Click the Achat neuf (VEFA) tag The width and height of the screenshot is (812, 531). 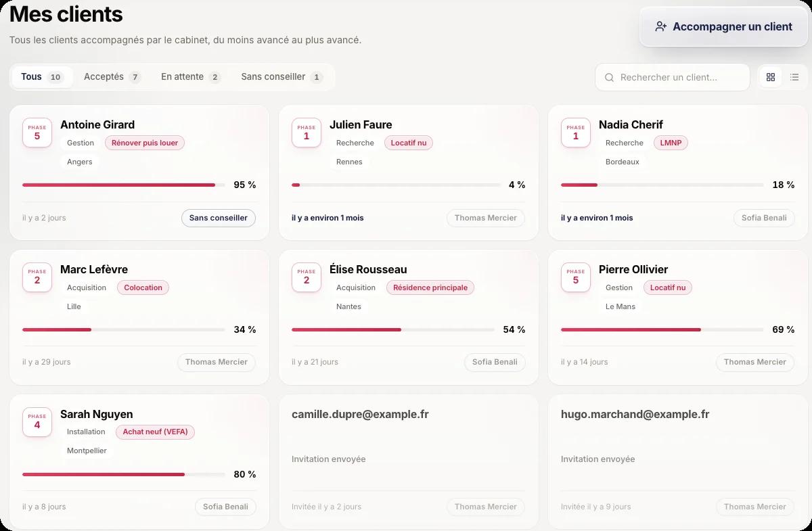pos(155,432)
